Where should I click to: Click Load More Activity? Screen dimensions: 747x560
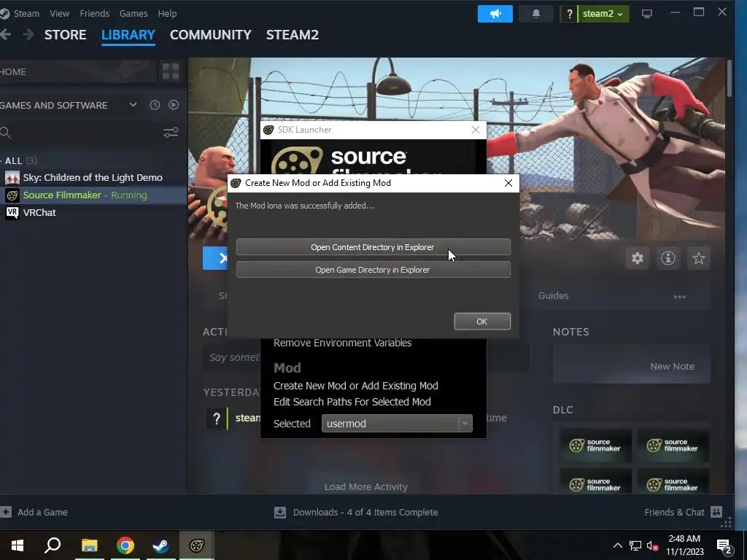point(366,486)
